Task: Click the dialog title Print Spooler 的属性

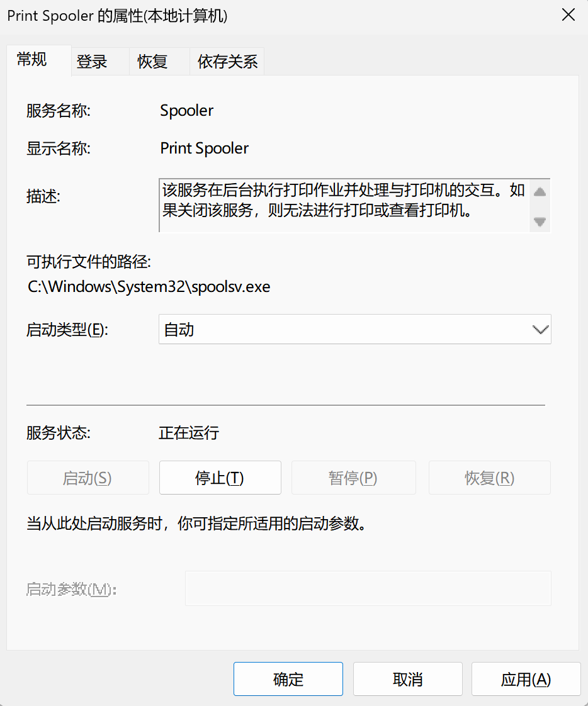Action: pyautogui.click(x=117, y=16)
